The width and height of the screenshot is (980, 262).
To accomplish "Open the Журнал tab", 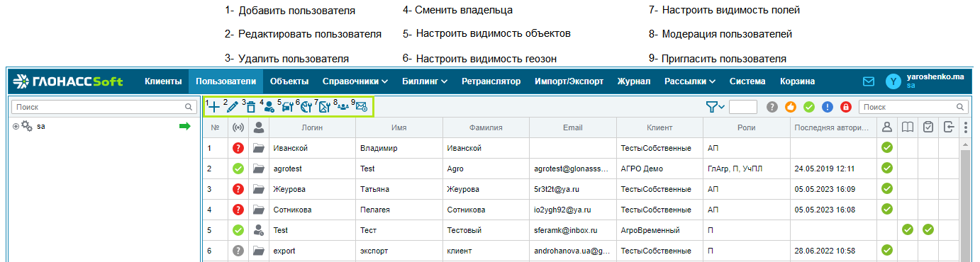I will [x=634, y=81].
